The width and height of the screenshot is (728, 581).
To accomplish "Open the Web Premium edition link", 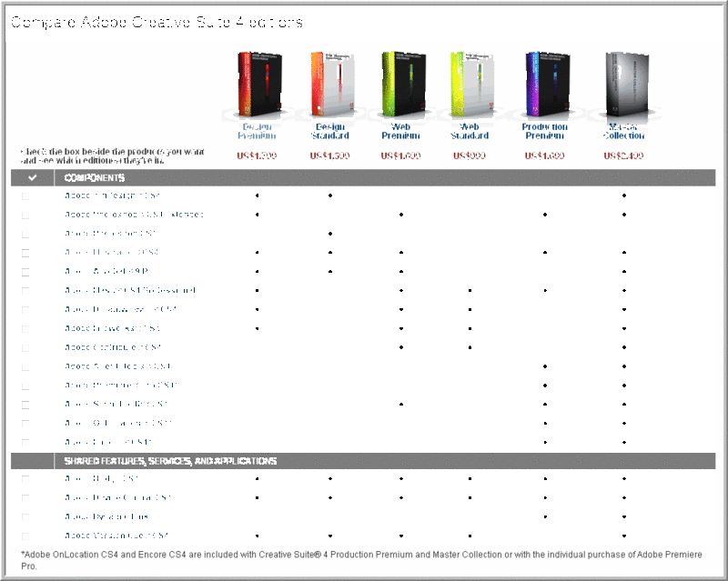I will (400, 131).
